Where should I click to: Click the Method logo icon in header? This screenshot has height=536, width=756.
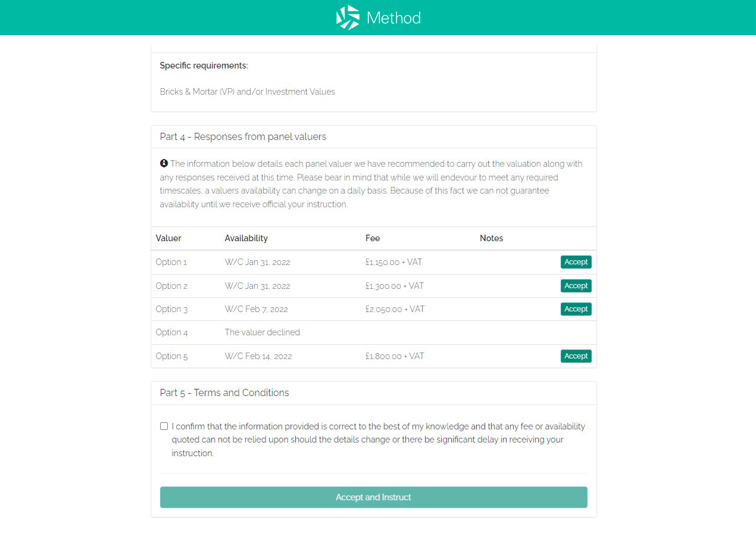pyautogui.click(x=348, y=18)
